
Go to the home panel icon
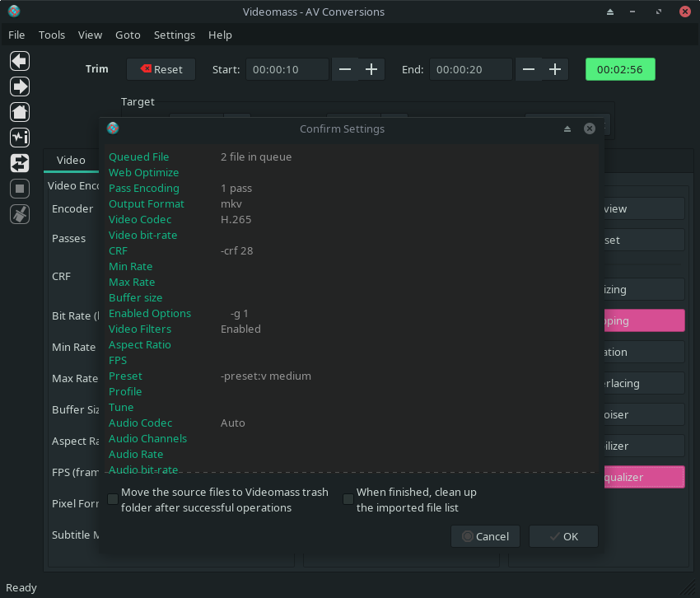pyautogui.click(x=20, y=112)
